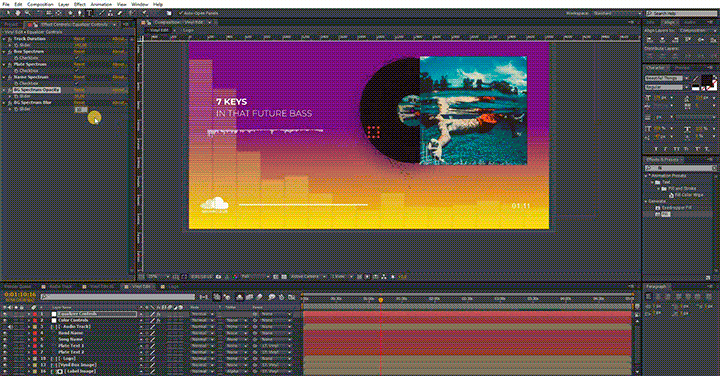
Task: Mute the Audio Track layer speaker
Action: point(11,327)
